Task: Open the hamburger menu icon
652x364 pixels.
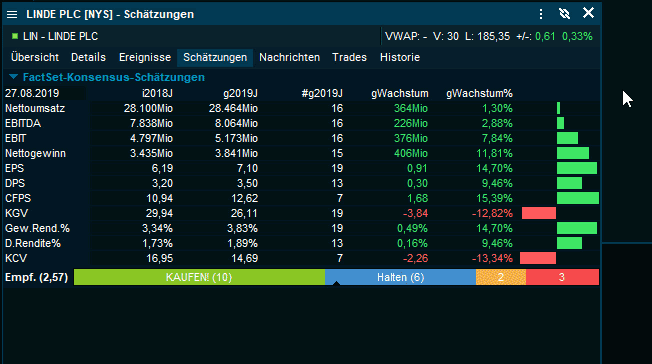Action: coord(12,15)
